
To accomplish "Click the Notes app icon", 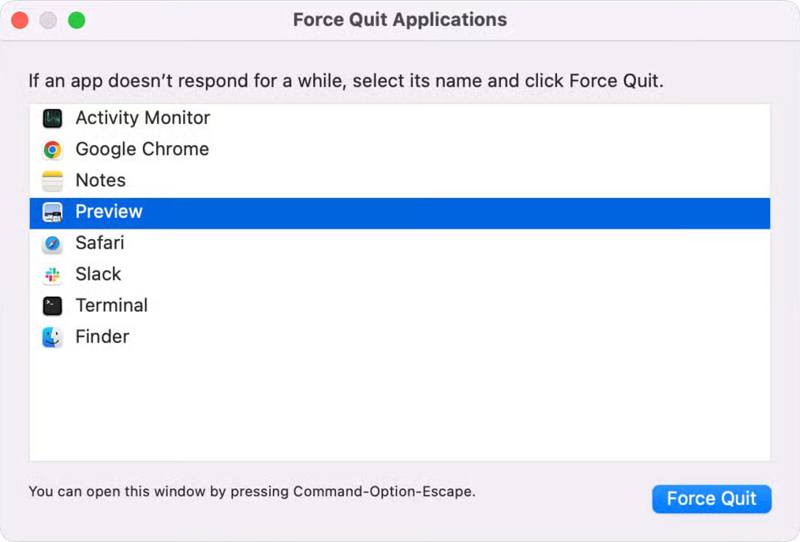I will coord(53,181).
